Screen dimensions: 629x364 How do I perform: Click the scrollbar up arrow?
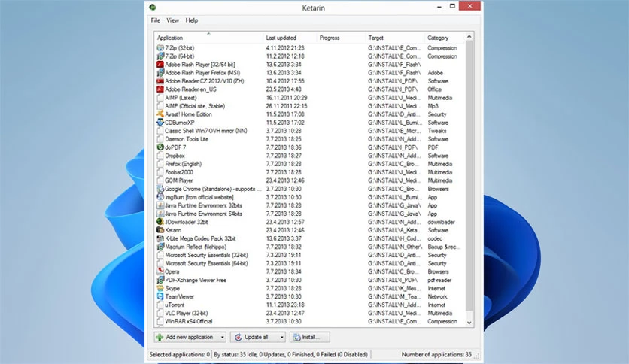pyautogui.click(x=469, y=37)
